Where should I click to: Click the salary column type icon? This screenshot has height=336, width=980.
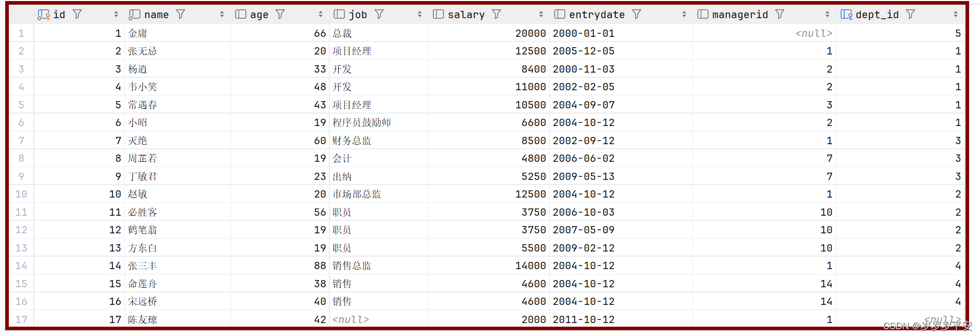[438, 15]
